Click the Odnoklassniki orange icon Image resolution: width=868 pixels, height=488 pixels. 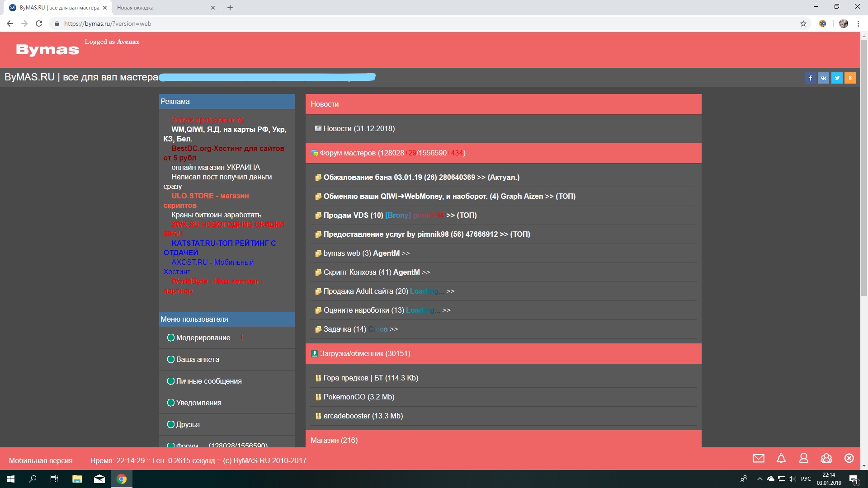tap(850, 78)
